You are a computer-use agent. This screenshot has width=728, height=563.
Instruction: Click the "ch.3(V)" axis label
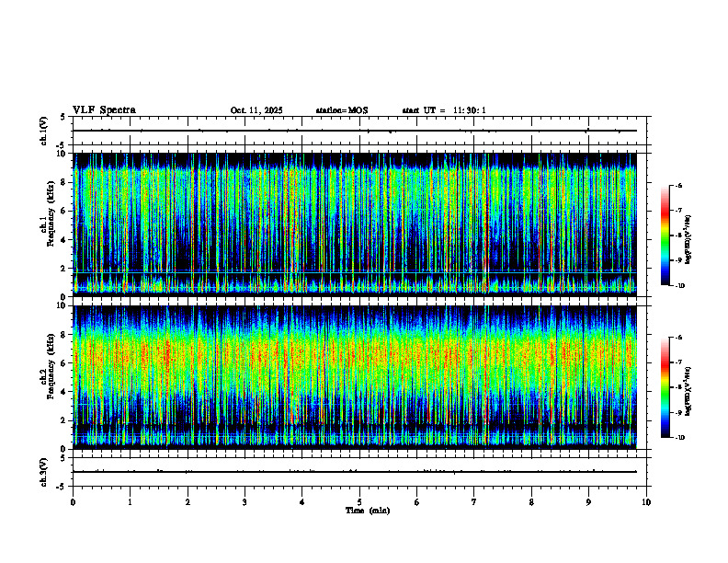coord(44,472)
